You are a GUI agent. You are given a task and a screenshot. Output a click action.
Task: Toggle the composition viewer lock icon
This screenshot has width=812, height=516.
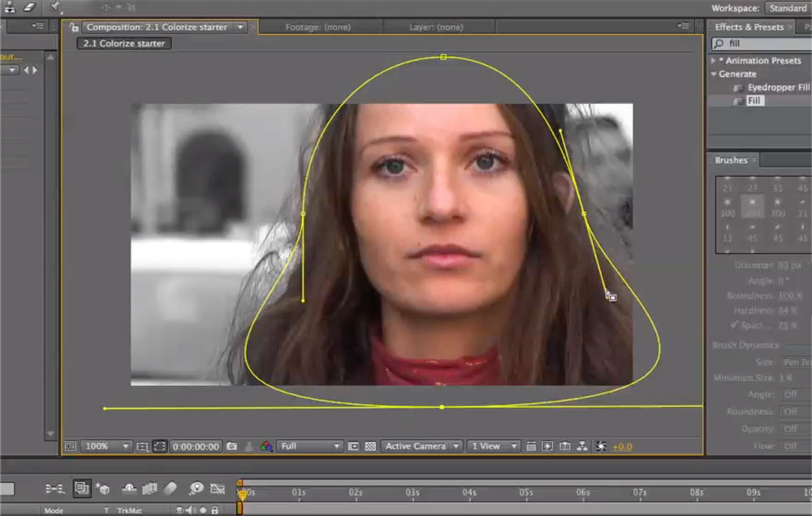tap(74, 28)
